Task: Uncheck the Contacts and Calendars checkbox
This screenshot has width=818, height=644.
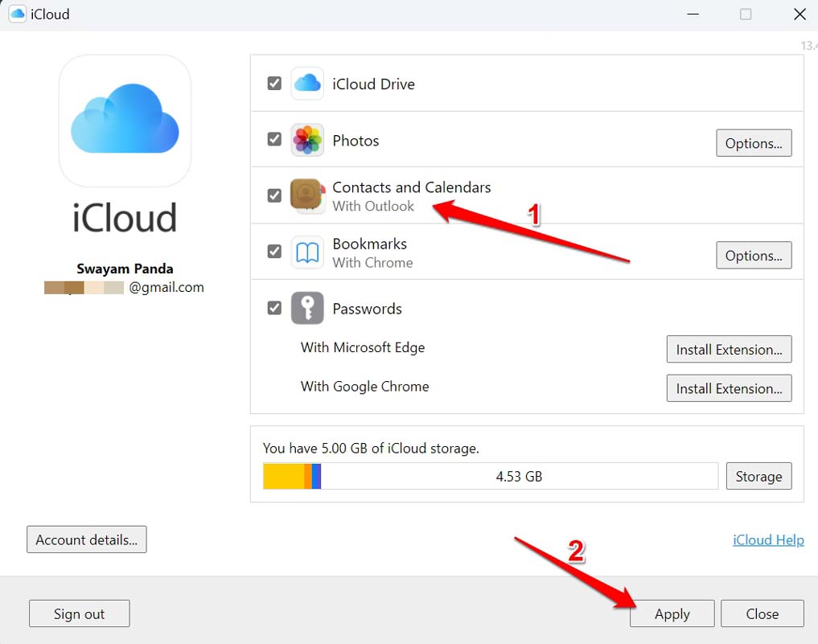Action: 274,195
